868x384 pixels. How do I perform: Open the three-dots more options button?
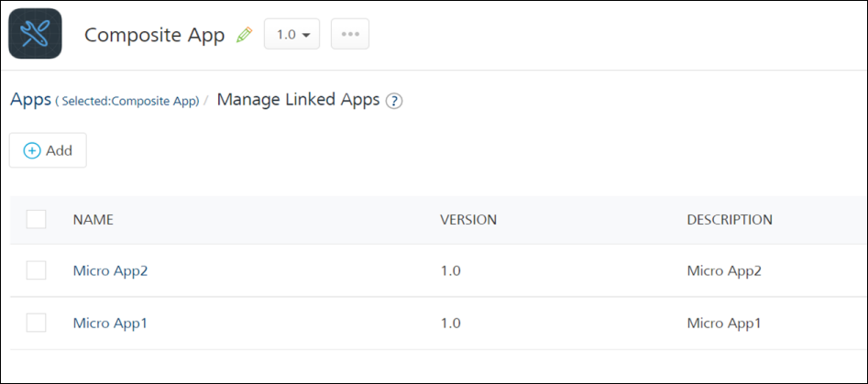[x=350, y=34]
